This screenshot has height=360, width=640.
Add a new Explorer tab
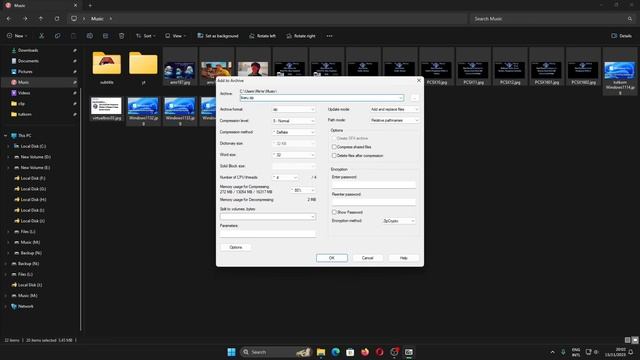coord(90,5)
